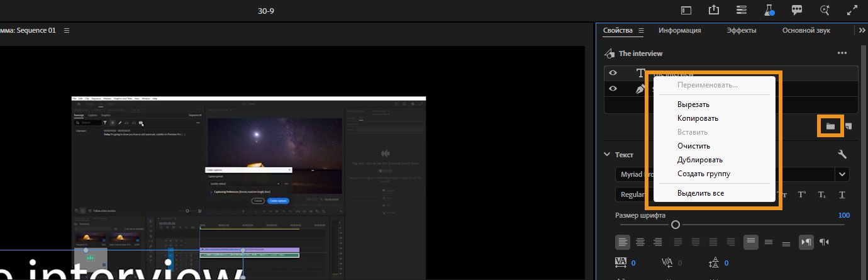This screenshot has width=868, height=280.
Task: Open the workspaces list icon
Action: pyautogui.click(x=742, y=11)
